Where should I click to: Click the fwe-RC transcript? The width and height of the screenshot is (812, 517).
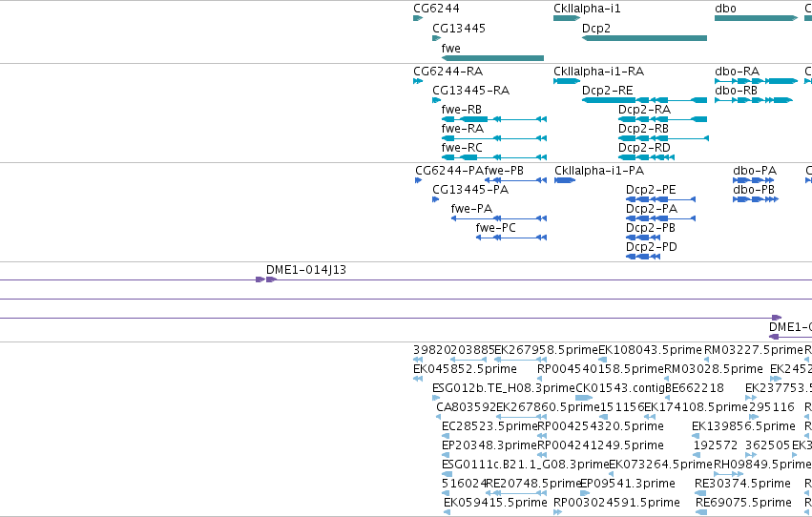(x=494, y=157)
